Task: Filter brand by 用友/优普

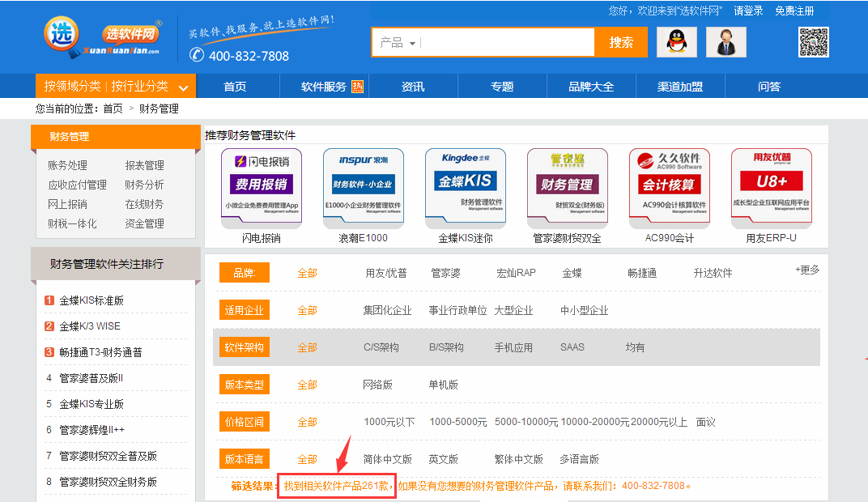Action: [x=386, y=273]
